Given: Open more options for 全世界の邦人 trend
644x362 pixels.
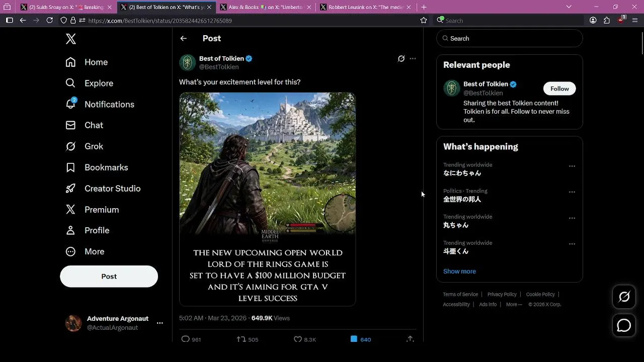Looking at the screenshot, I should 572,192.
